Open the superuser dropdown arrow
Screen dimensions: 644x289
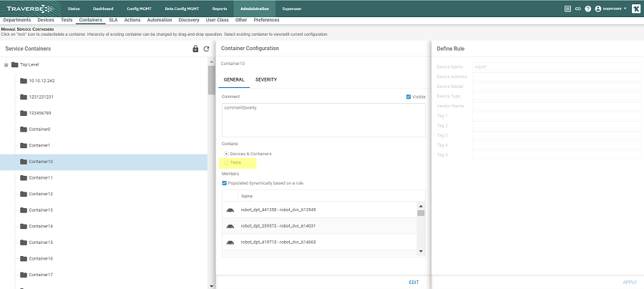pos(625,9)
